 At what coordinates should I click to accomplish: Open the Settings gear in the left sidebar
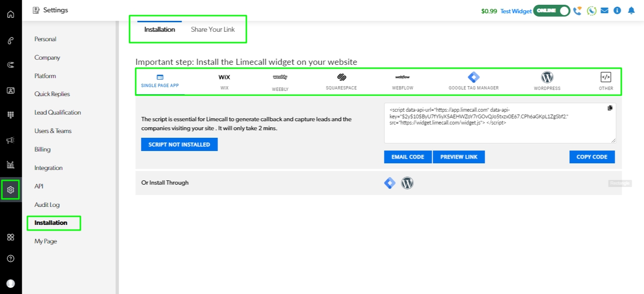[x=10, y=190]
